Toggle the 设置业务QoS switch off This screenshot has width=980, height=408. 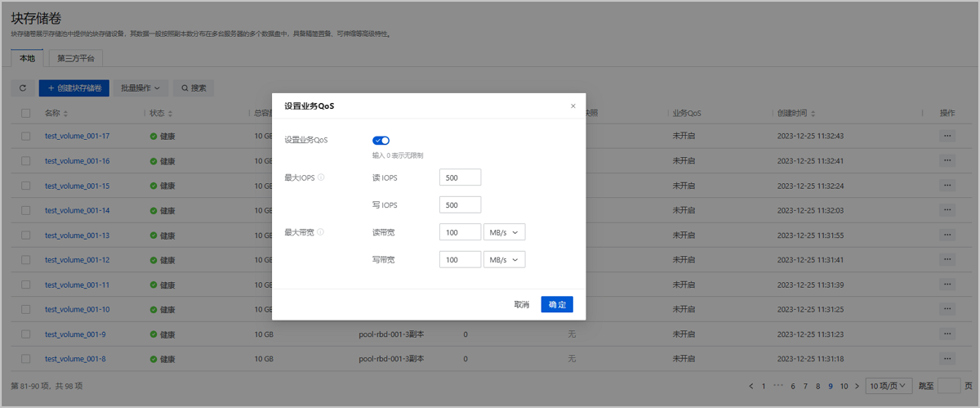tap(381, 141)
